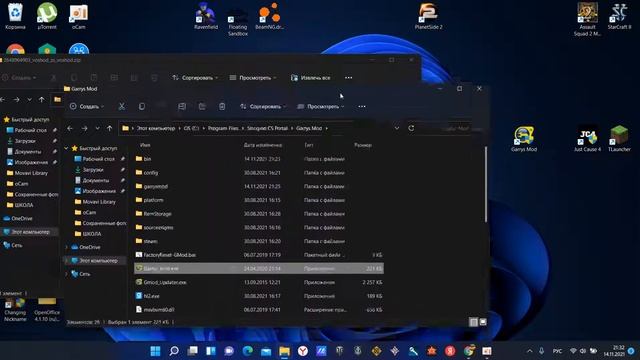Go back using the Garrys Mod window back arrow
The height and width of the screenshot is (360, 640).
[70, 128]
